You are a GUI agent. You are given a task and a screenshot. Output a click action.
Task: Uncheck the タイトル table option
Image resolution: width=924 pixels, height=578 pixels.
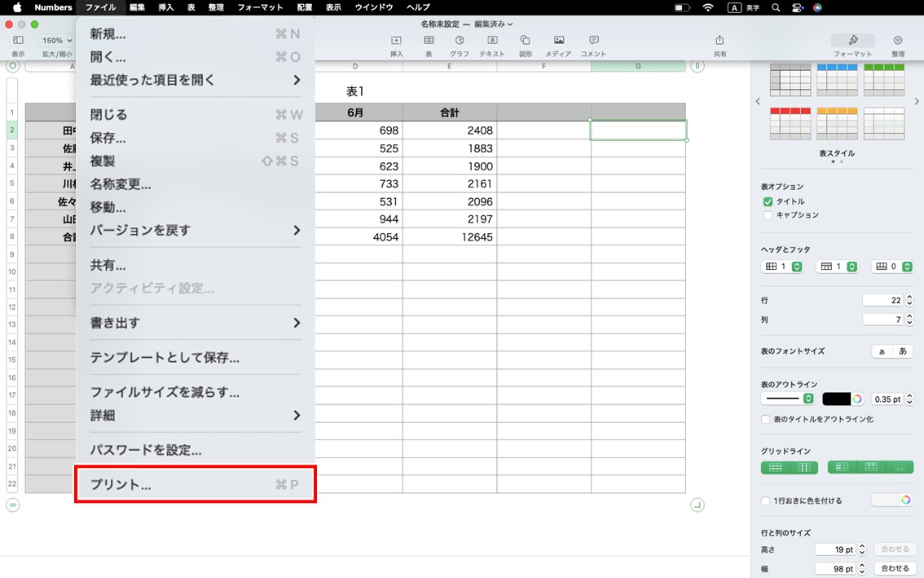pos(767,201)
